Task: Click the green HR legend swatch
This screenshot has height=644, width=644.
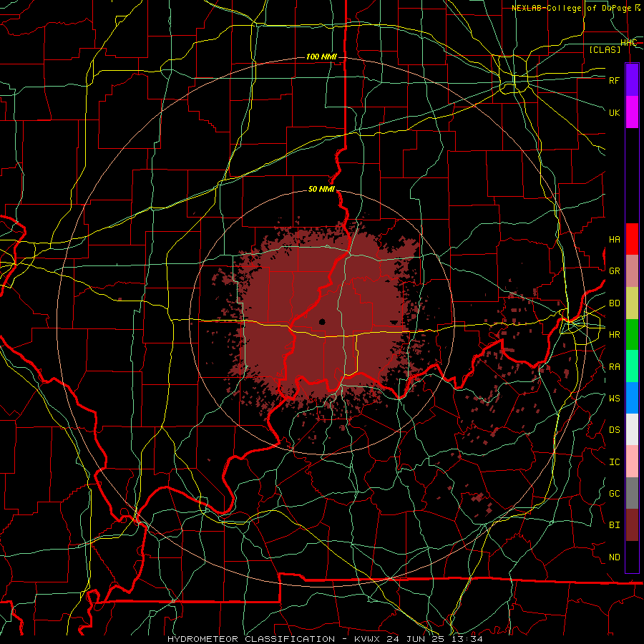Action: click(632, 335)
